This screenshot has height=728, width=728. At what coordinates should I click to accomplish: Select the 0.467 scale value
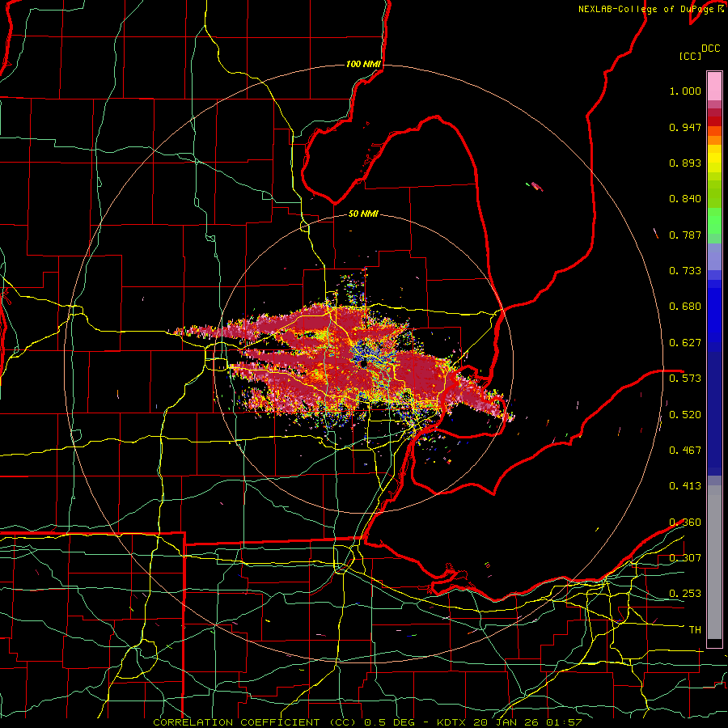(x=685, y=451)
